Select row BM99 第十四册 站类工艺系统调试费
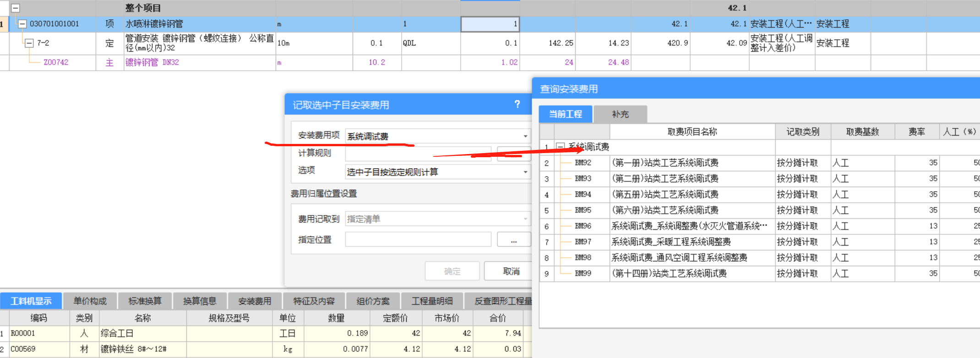 pos(759,273)
